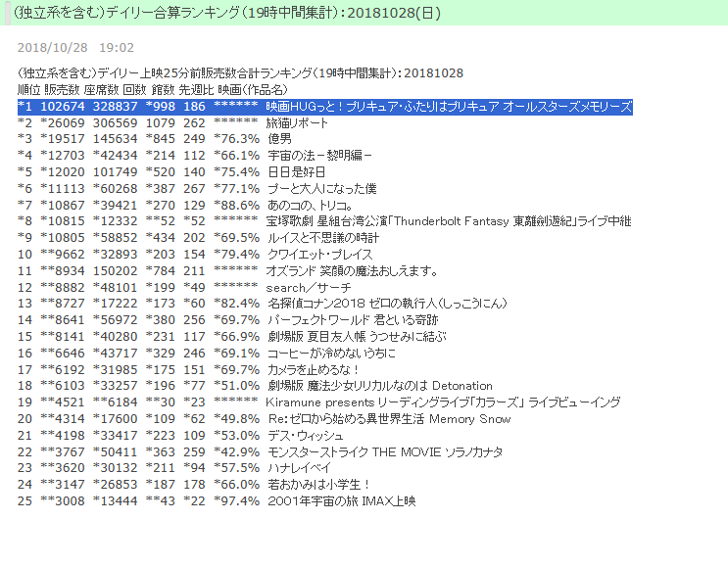Screen dimensions: 728x568
Task: Select the row 魔法少女リリカルなのは Detonation
Action: pos(255,386)
